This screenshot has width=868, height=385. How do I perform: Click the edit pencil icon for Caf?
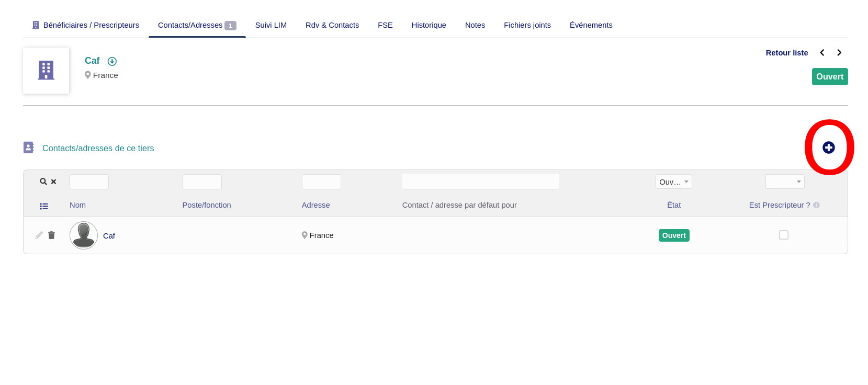39,235
